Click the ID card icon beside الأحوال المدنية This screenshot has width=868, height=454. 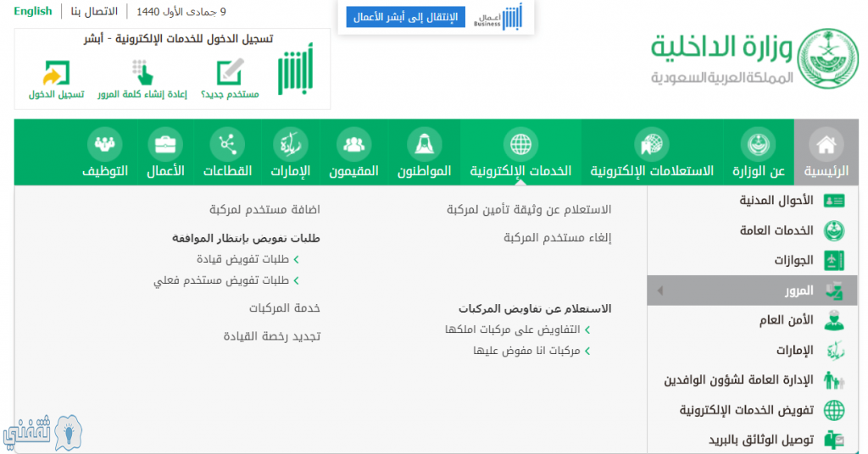point(834,200)
